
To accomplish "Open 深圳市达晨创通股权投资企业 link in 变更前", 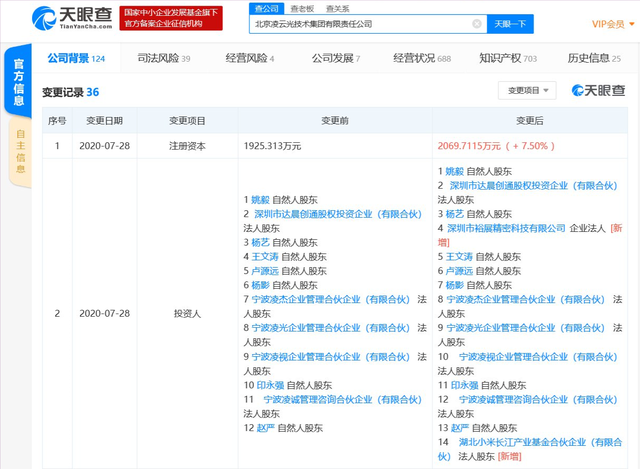I will 338,214.
